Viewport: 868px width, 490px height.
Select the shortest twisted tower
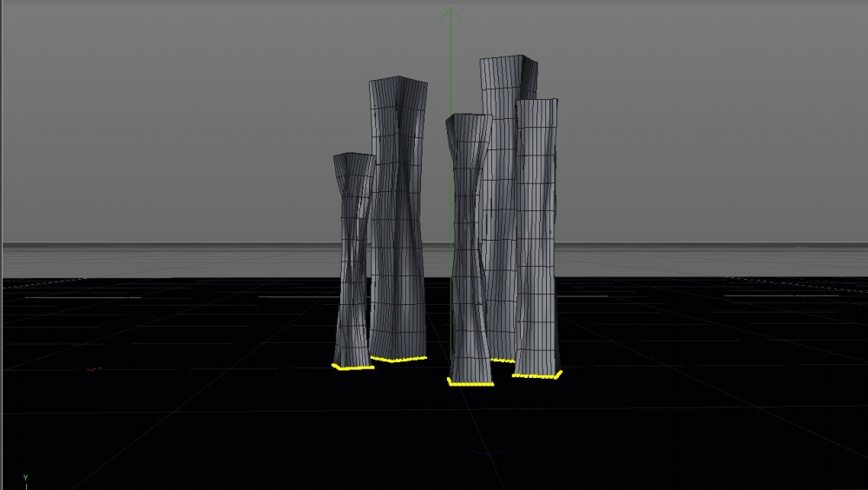pos(352,261)
